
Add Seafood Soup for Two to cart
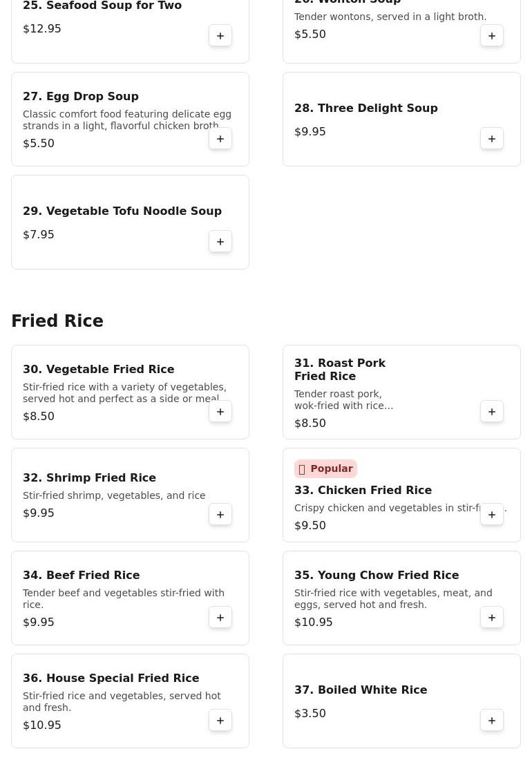coord(220,36)
